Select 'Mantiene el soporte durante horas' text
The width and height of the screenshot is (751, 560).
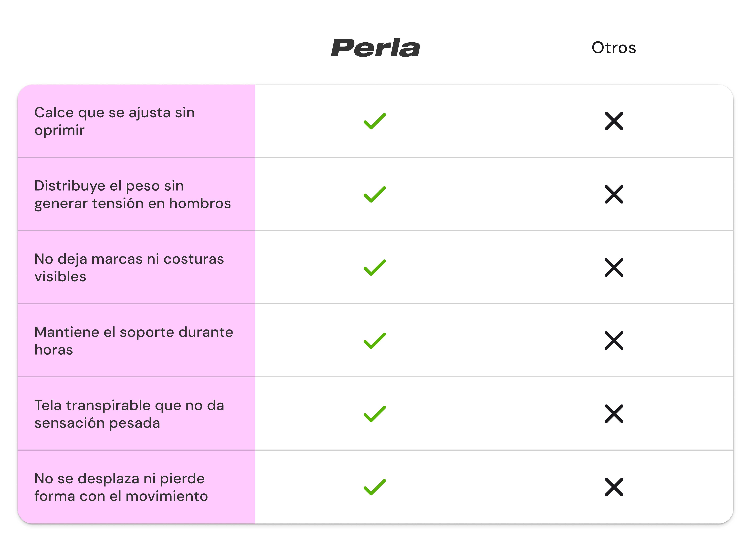point(133,341)
